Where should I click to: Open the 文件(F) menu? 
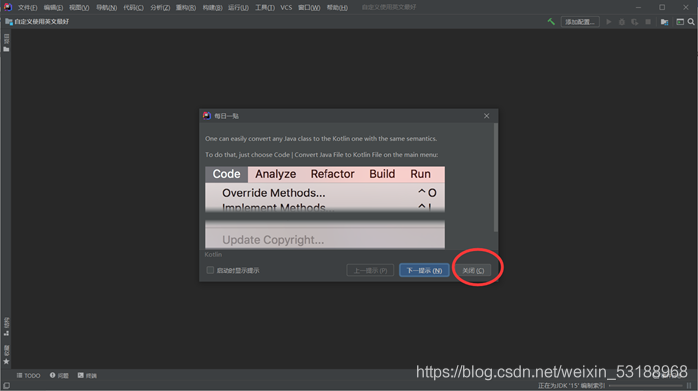pyautogui.click(x=28, y=8)
